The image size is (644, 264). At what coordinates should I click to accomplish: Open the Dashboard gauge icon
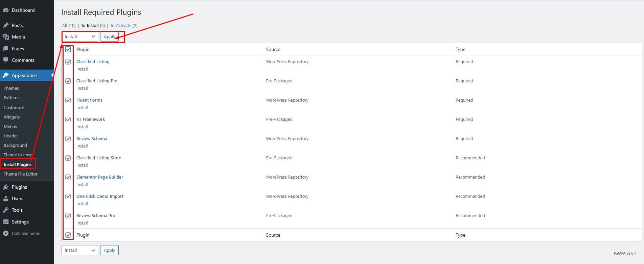(x=6, y=10)
